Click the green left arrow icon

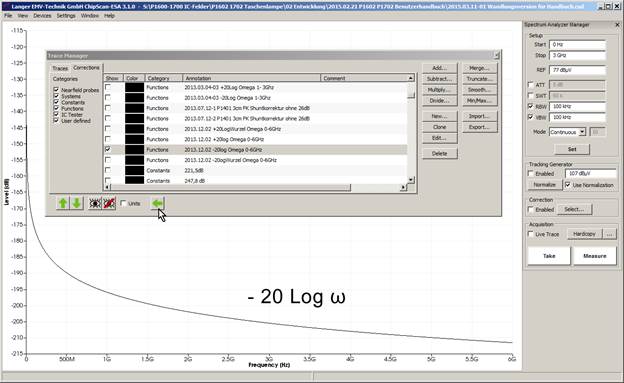tap(158, 203)
